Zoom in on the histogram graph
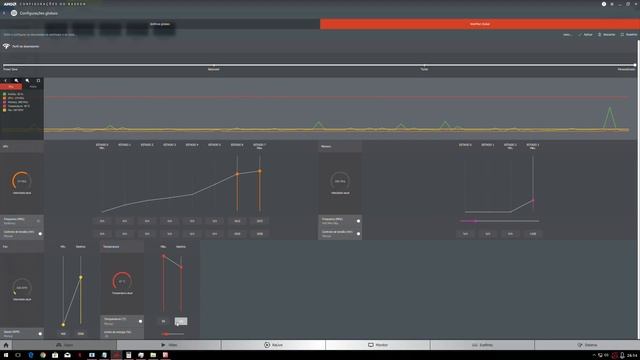Screen dimensions: 640x360 [16, 80]
